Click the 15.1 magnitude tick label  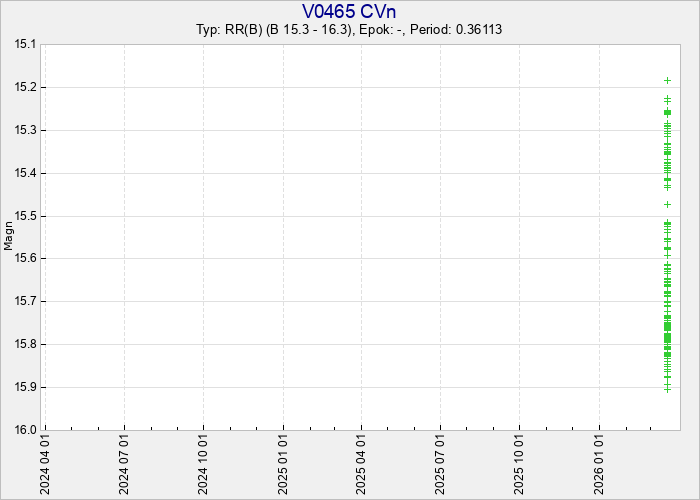click(24, 44)
